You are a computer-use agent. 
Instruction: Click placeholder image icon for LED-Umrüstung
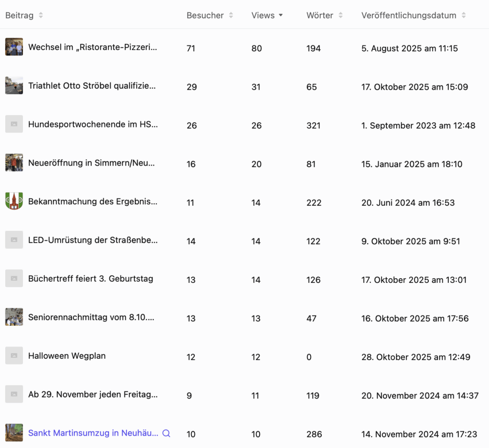click(14, 240)
